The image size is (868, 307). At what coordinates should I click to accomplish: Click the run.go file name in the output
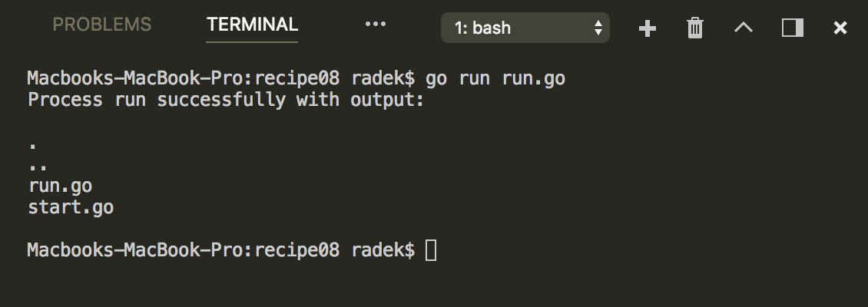60,186
